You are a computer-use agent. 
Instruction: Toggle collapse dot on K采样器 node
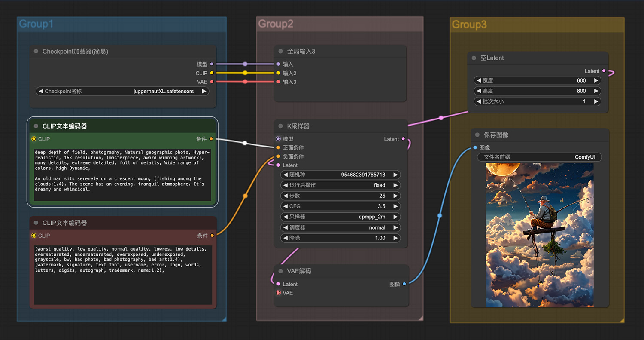click(281, 126)
